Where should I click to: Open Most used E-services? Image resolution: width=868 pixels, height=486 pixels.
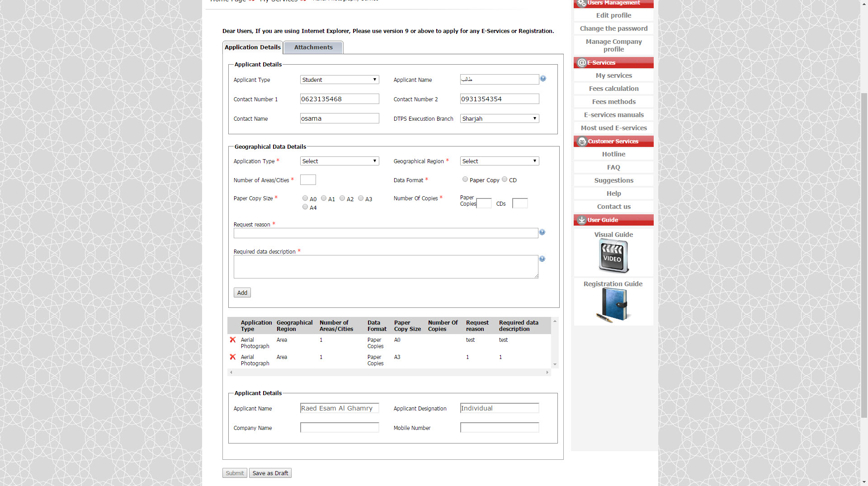[613, 128]
